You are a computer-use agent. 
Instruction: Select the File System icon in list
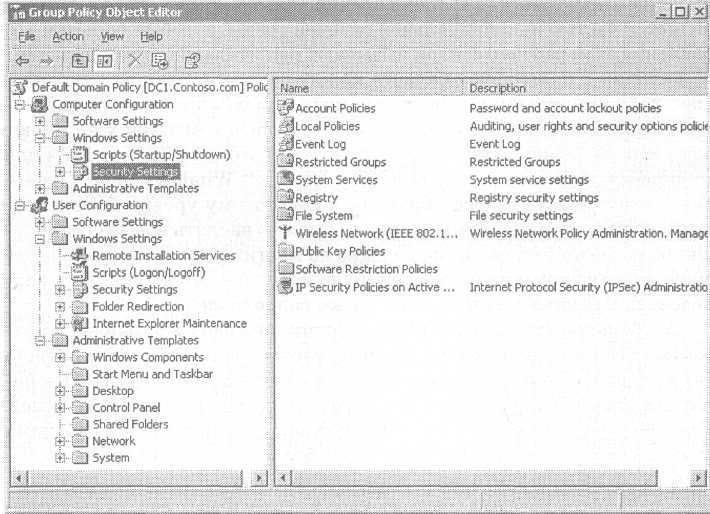pos(286,215)
